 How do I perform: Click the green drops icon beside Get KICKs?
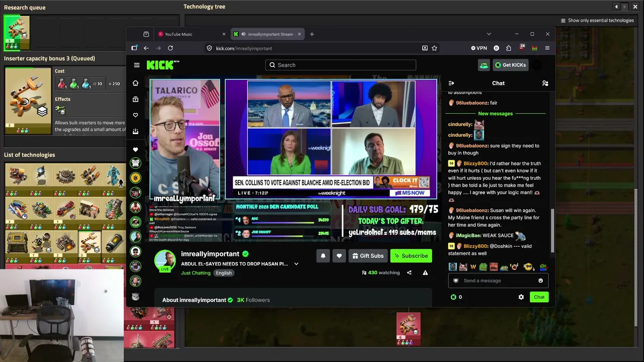tap(484, 65)
